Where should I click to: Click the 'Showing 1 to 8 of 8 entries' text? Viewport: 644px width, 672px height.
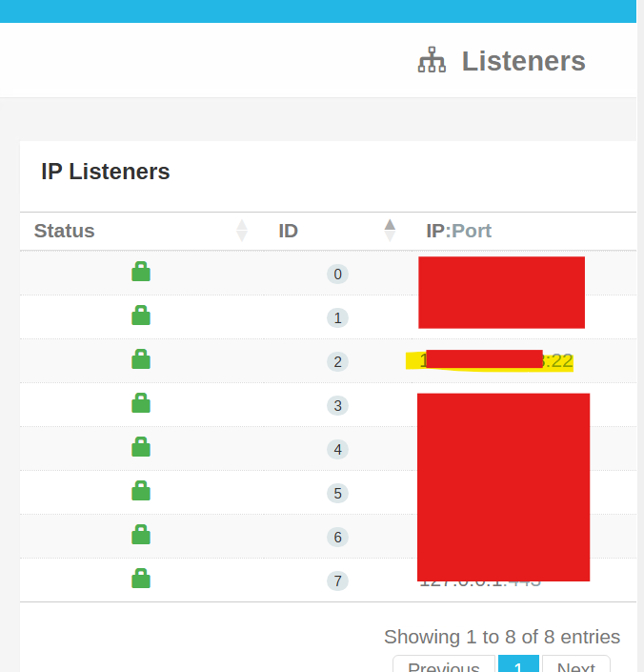click(502, 637)
